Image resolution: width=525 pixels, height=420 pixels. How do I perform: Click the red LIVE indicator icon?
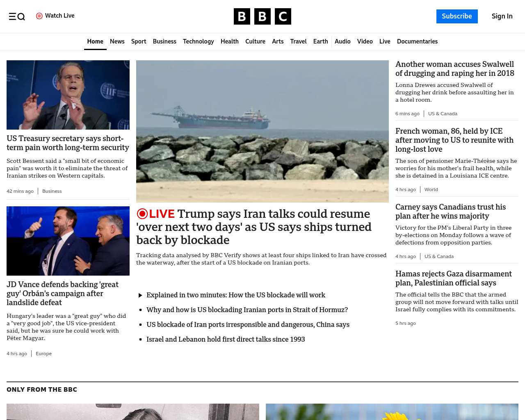click(x=142, y=214)
